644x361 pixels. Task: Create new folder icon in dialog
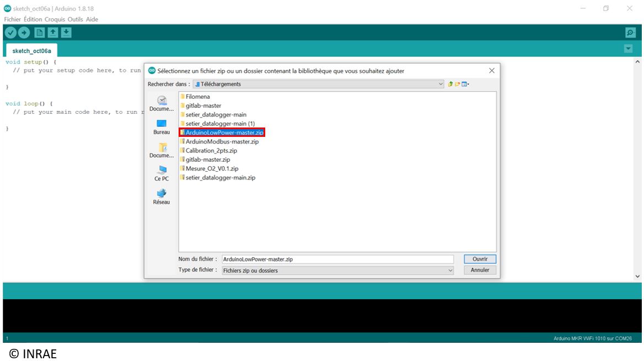[458, 84]
